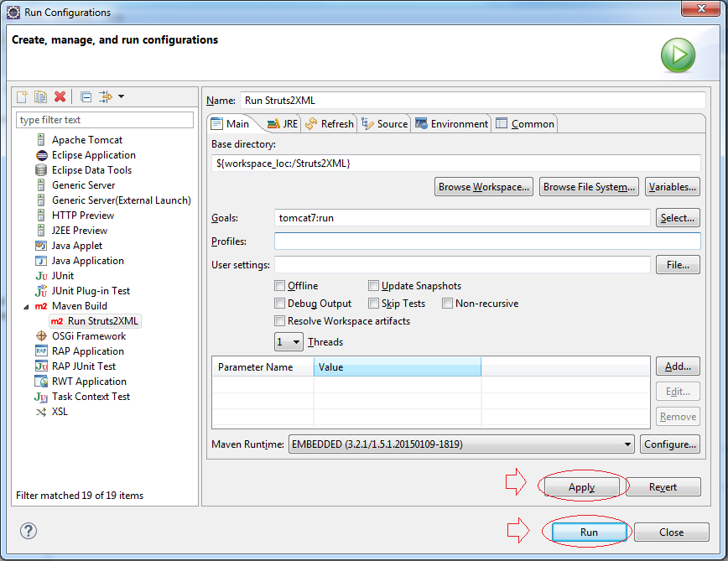The height and width of the screenshot is (561, 728).
Task: Select Run Struts2XML configuration in tree
Action: point(95,321)
